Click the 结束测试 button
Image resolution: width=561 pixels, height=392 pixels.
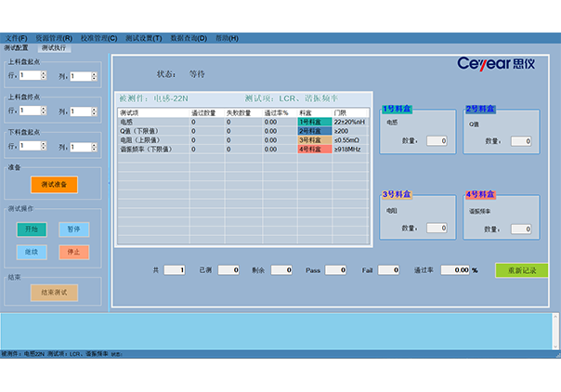(54, 292)
